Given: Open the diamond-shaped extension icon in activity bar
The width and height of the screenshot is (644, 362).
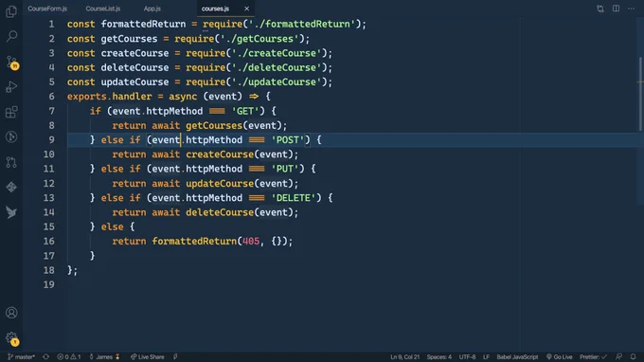Looking at the screenshot, I should tap(11, 188).
